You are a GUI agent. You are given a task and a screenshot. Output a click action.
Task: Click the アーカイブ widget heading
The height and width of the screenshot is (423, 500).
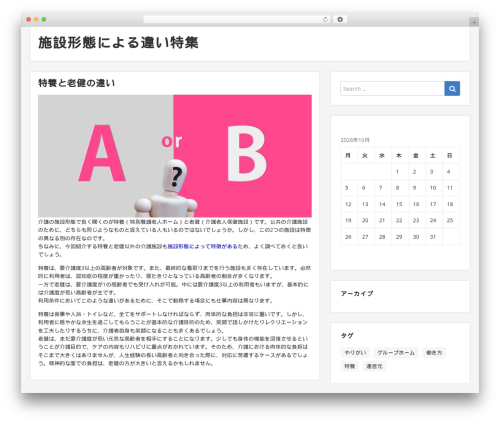pos(357,294)
